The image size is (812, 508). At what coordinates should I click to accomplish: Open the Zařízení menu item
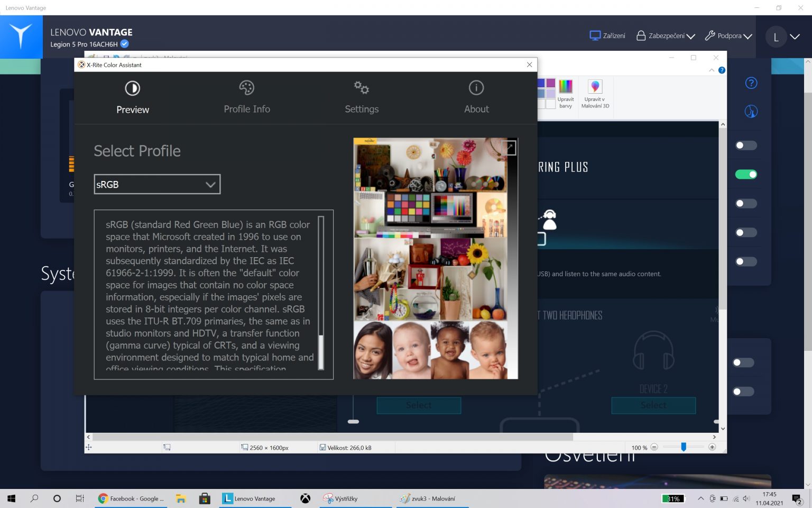607,36
